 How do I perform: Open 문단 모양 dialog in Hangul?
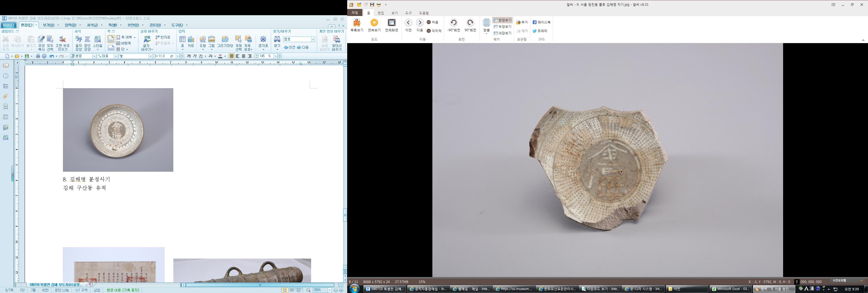point(87,43)
